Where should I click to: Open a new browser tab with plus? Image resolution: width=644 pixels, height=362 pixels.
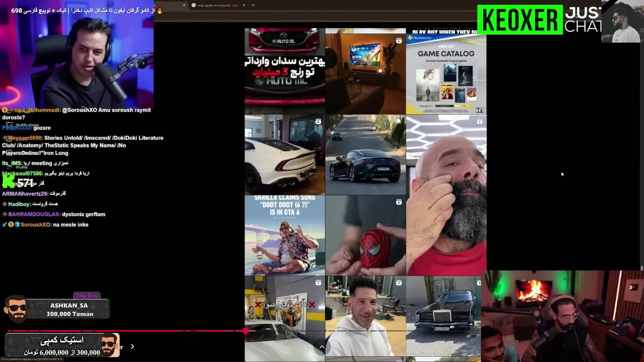coord(253,5)
